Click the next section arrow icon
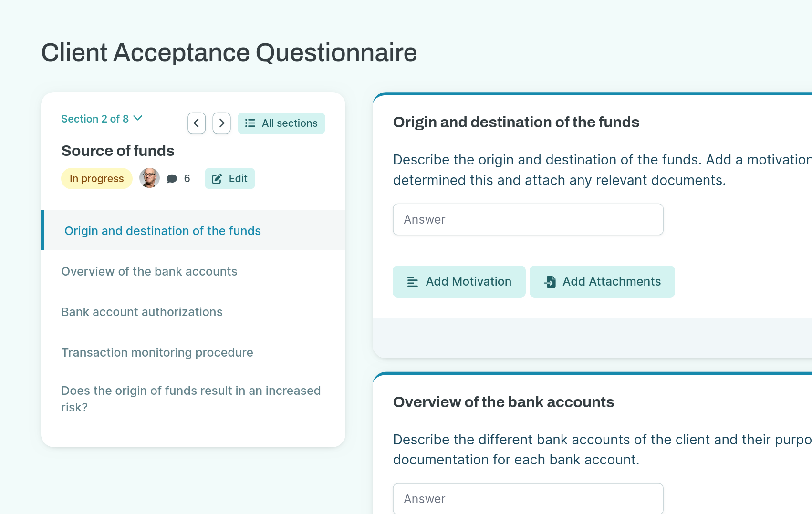This screenshot has height=514, width=812. (221, 123)
